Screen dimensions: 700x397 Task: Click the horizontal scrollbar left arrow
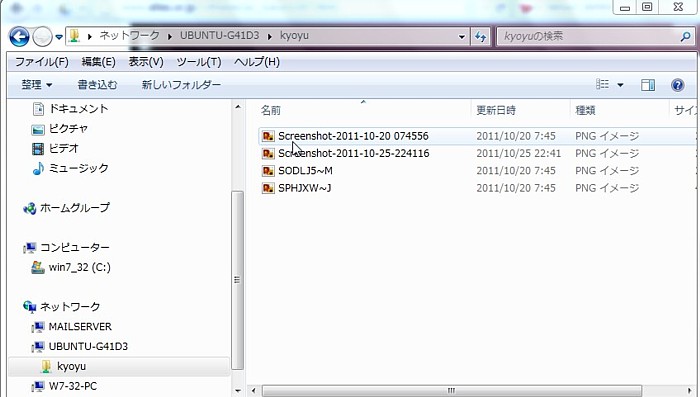pos(254,391)
